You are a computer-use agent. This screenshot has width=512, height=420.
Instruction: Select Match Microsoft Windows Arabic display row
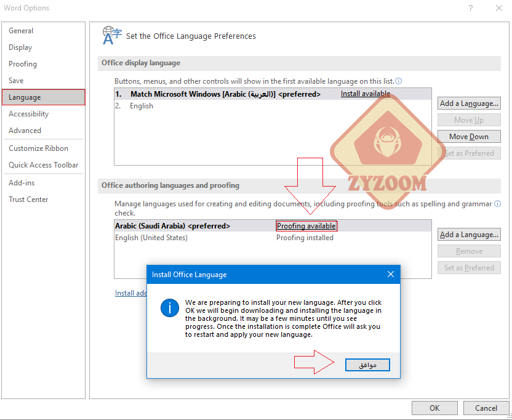(x=273, y=94)
